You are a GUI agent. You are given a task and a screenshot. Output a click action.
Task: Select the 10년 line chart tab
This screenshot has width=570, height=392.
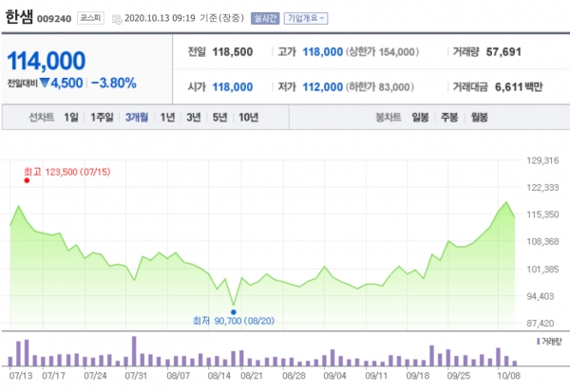[x=248, y=118]
